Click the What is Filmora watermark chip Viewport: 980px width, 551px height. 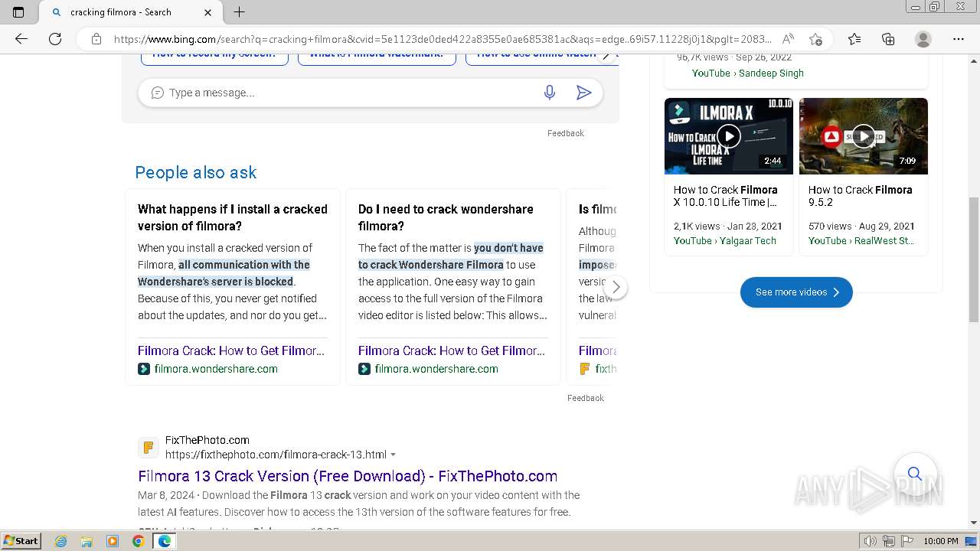pyautogui.click(x=377, y=56)
